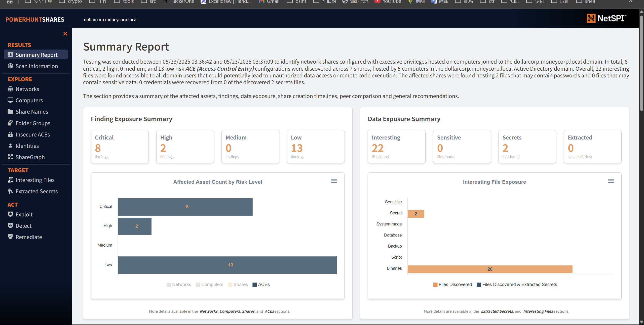644x325 pixels.
Task: Click the Identities person icon
Action: click(x=10, y=146)
